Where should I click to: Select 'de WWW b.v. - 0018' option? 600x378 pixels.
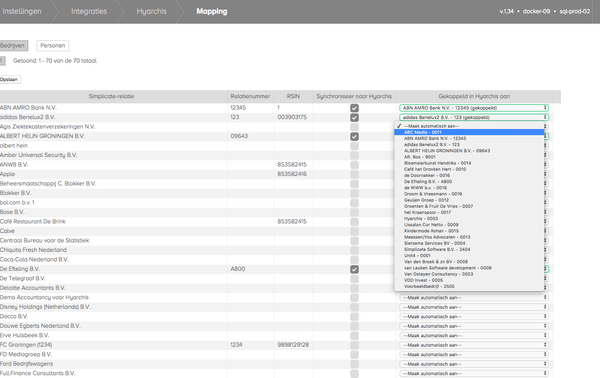(469, 187)
